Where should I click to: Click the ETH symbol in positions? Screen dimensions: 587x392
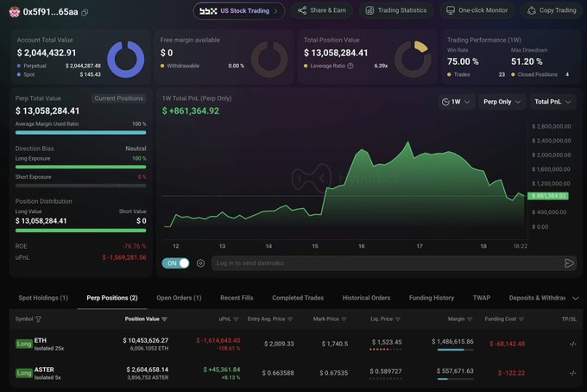[41, 340]
